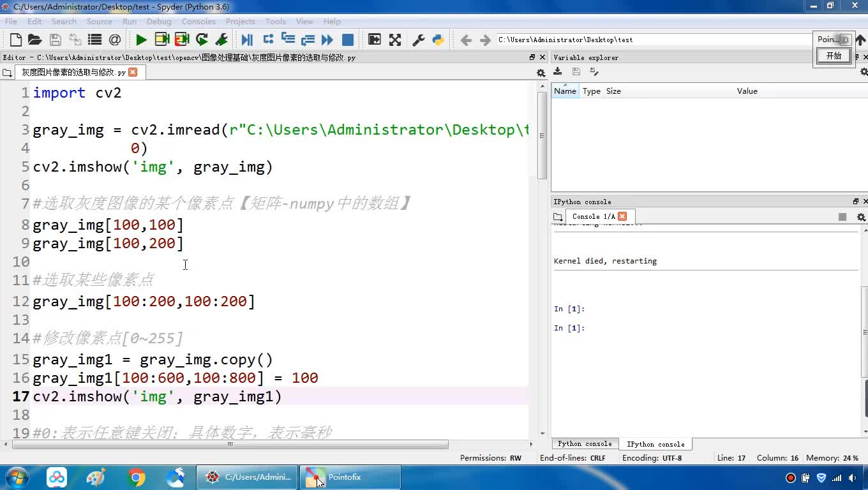Click the Re-run last script icon

[x=202, y=40]
